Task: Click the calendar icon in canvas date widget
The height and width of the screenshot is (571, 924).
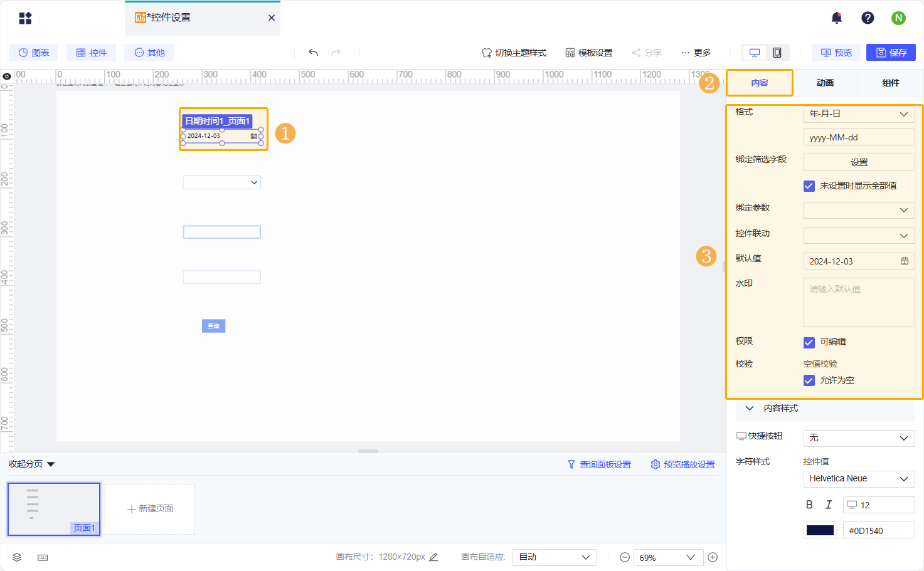Action: tap(253, 136)
